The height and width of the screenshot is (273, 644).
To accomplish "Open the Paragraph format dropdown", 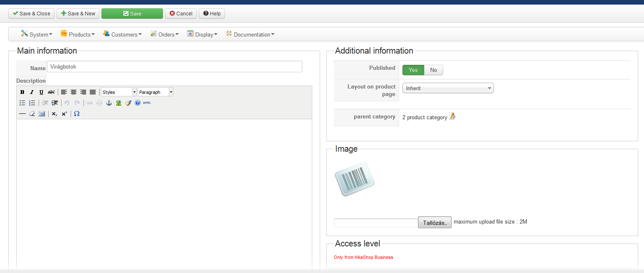I will [x=155, y=92].
